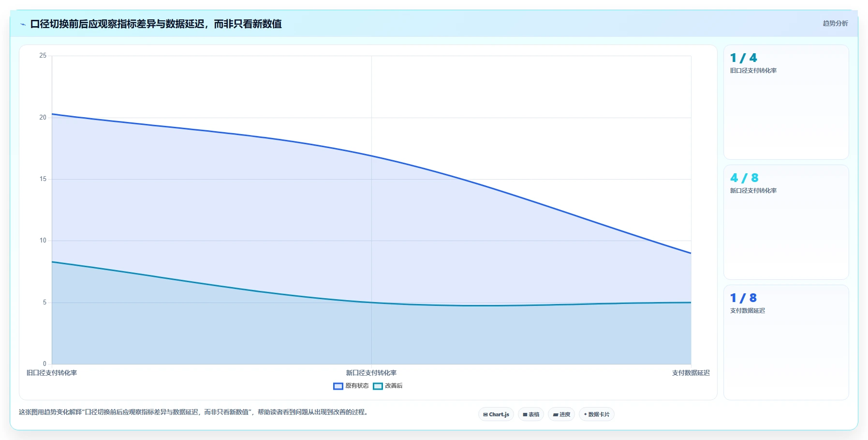The height and width of the screenshot is (440, 868).
Task: Click the chart description text below chart
Action: (193, 412)
